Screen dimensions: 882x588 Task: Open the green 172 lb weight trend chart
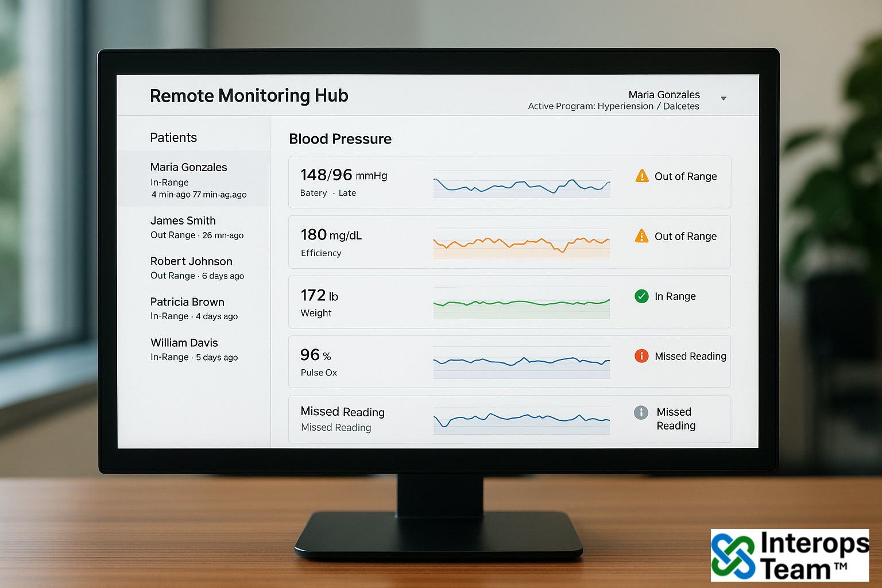pyautogui.click(x=521, y=303)
